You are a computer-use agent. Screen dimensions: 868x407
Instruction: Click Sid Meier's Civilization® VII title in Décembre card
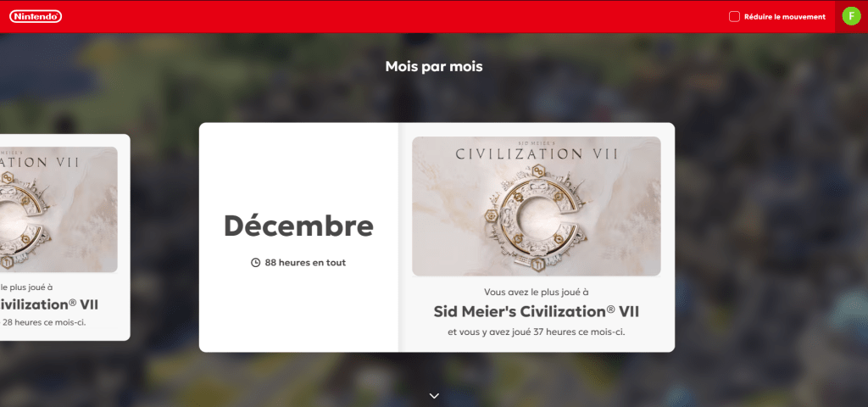coord(537,311)
